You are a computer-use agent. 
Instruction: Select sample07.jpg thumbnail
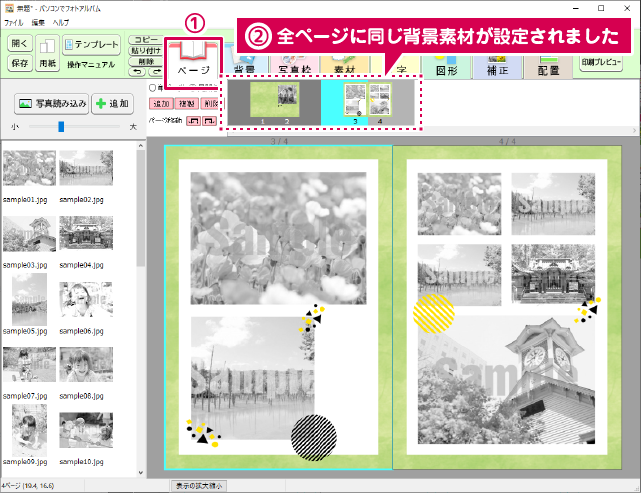tap(29, 365)
